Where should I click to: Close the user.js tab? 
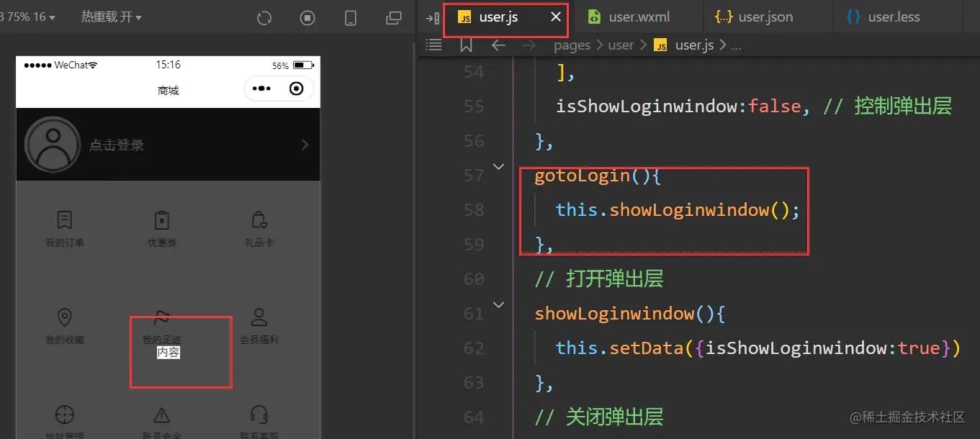556,17
